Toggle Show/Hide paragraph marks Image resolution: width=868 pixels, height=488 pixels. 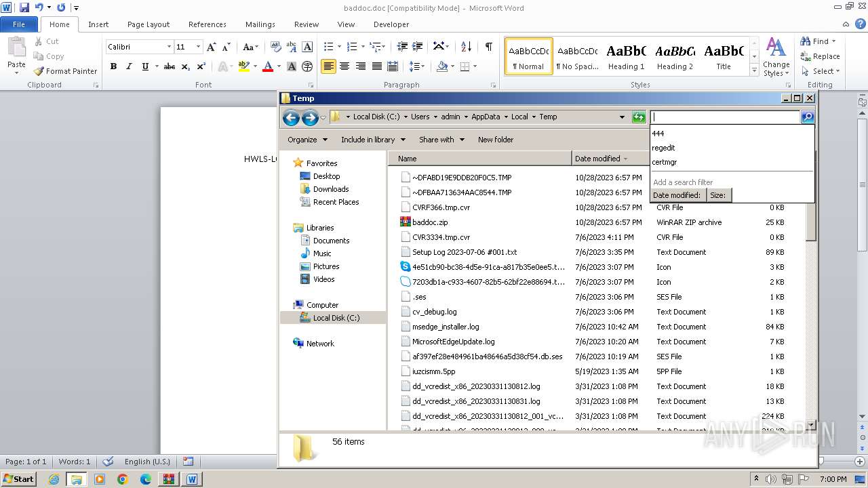pyautogui.click(x=488, y=47)
